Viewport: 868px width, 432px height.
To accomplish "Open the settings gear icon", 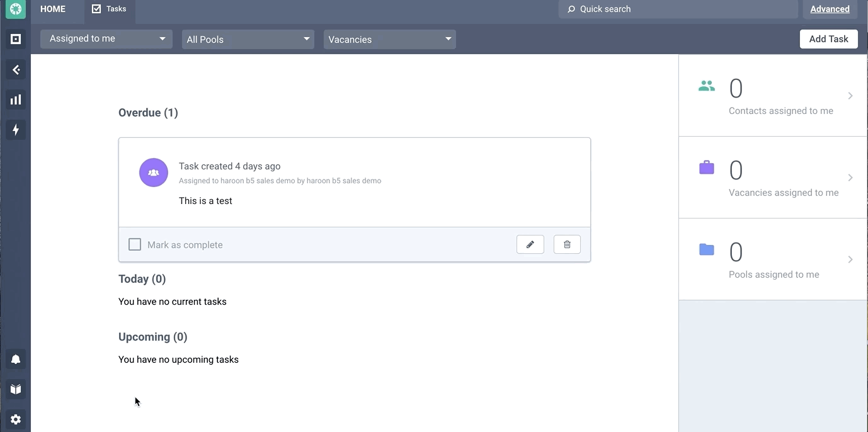I will click(16, 419).
